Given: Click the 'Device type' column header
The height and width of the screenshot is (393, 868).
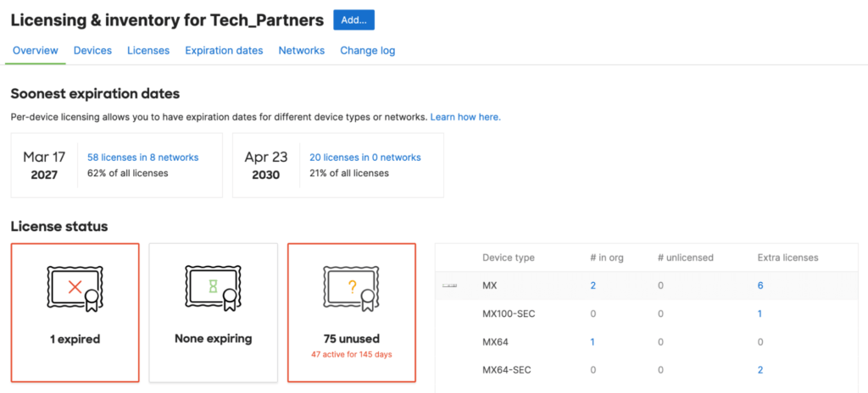Looking at the screenshot, I should pyautogui.click(x=509, y=257).
